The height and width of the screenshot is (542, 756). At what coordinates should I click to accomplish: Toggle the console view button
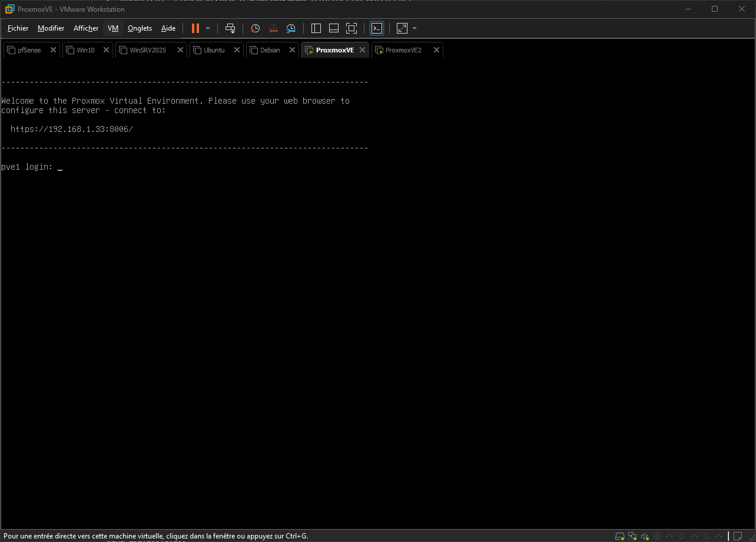click(x=377, y=28)
